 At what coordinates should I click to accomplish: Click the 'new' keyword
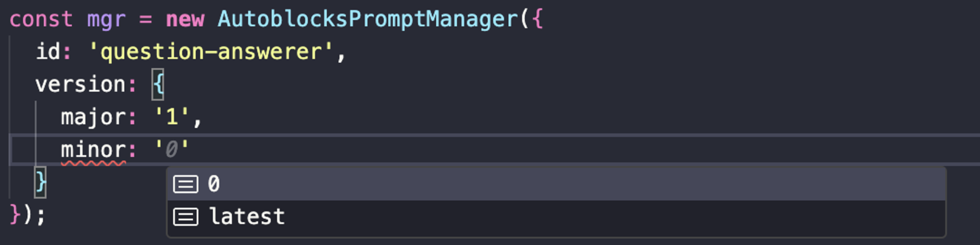pos(185,19)
